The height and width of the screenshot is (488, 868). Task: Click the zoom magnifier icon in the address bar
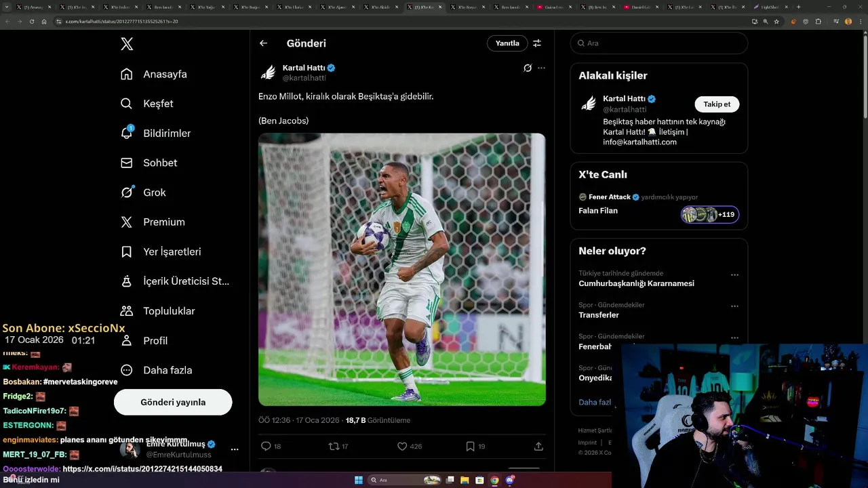[x=766, y=21]
